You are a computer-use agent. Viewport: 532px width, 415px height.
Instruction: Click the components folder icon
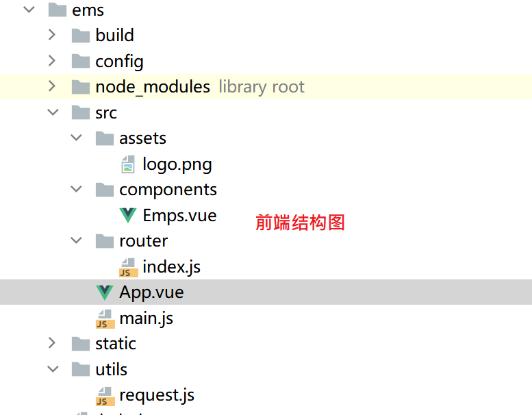click(104, 190)
